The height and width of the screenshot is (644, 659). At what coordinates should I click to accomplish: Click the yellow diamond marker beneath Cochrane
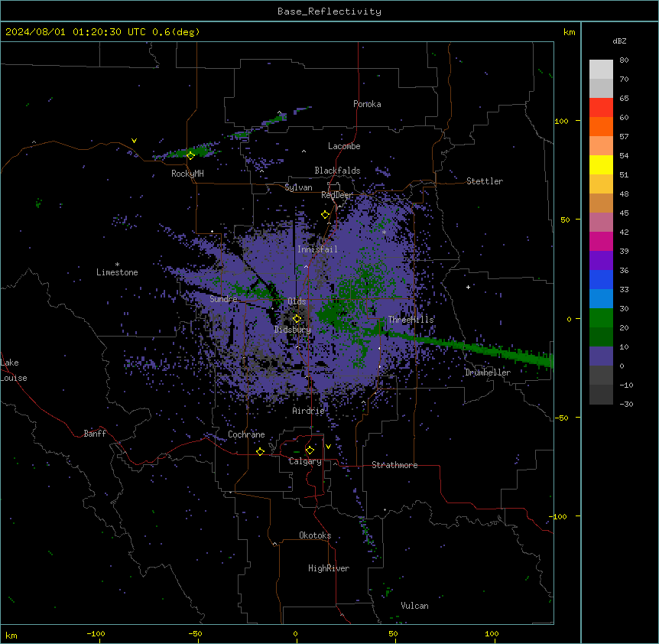(x=260, y=451)
